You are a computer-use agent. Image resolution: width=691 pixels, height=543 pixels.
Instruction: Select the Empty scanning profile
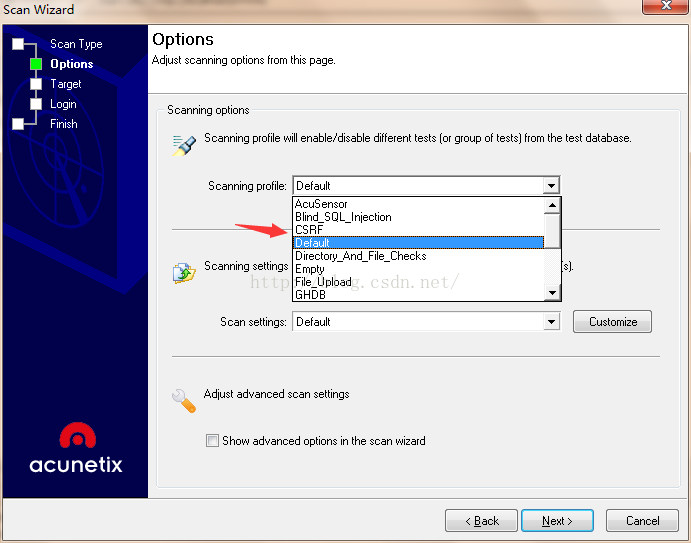tap(419, 269)
